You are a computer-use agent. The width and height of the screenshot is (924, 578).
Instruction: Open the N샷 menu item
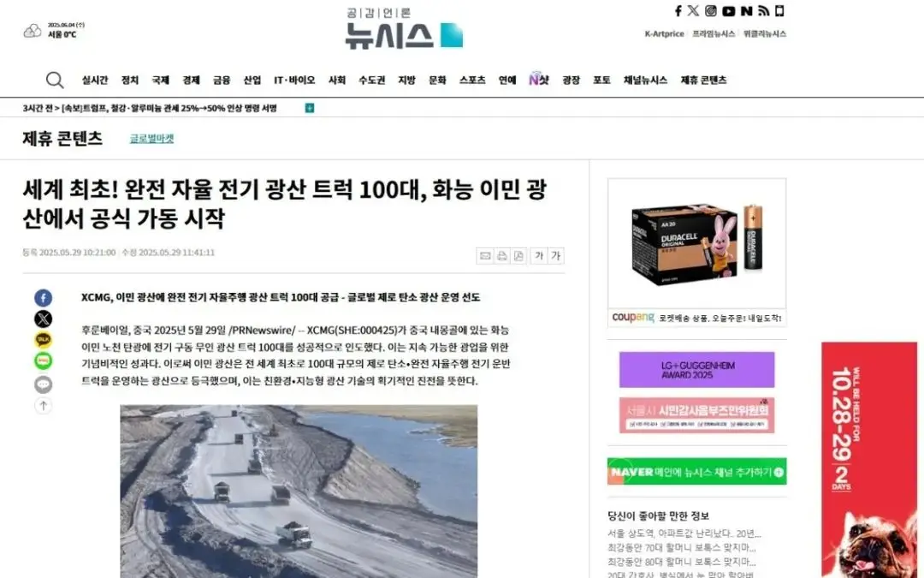coord(539,79)
